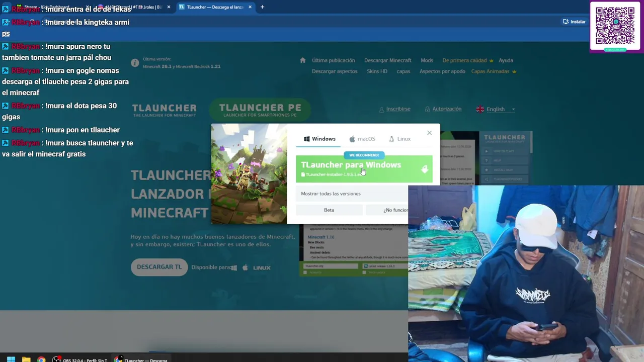Open Descargar aspectos link
Image resolution: width=644 pixels, height=362 pixels.
pos(335,71)
